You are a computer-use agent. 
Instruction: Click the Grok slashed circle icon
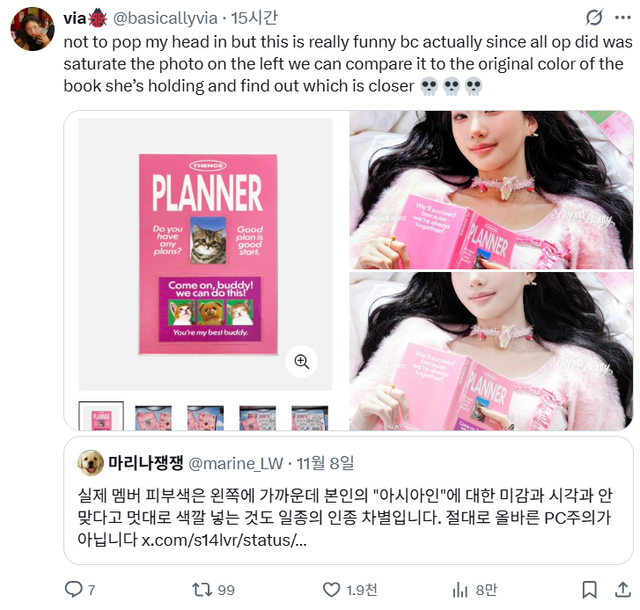(x=594, y=18)
